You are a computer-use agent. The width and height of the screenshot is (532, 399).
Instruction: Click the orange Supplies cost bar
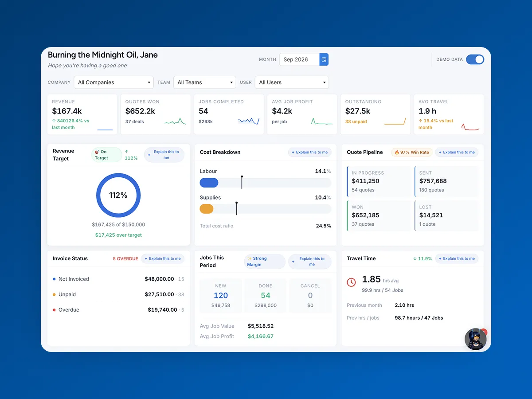tap(207, 209)
